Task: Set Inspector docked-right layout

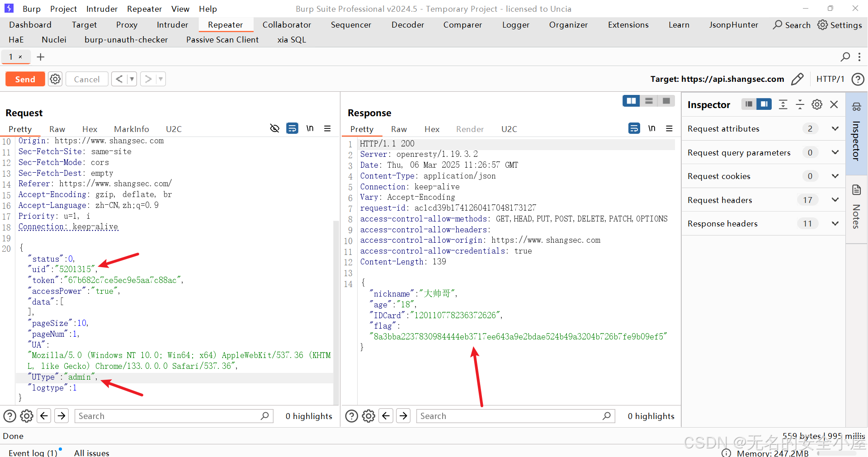Action: click(764, 104)
